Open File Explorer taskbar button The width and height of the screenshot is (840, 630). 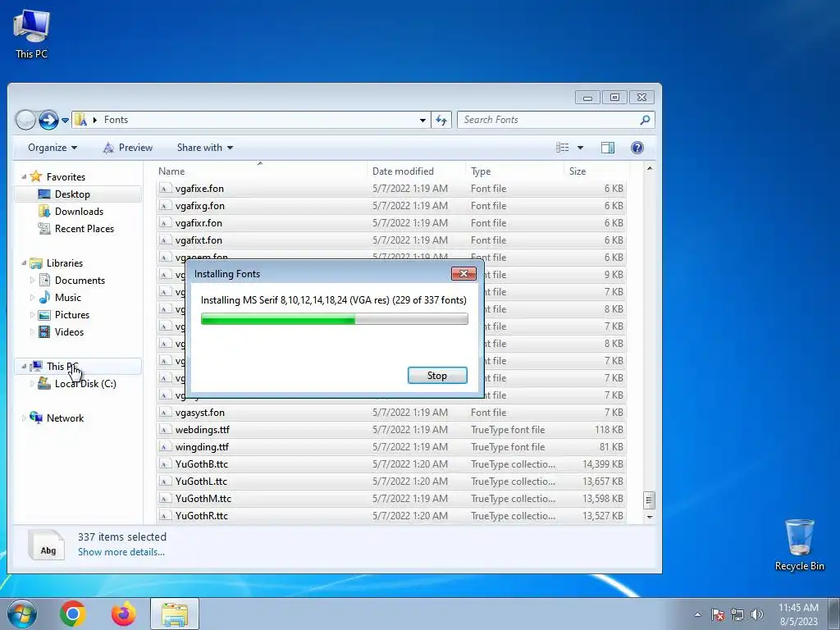tap(175, 614)
